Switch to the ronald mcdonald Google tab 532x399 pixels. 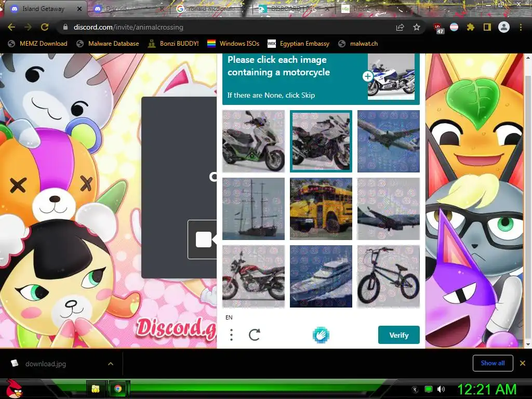pos(211,9)
